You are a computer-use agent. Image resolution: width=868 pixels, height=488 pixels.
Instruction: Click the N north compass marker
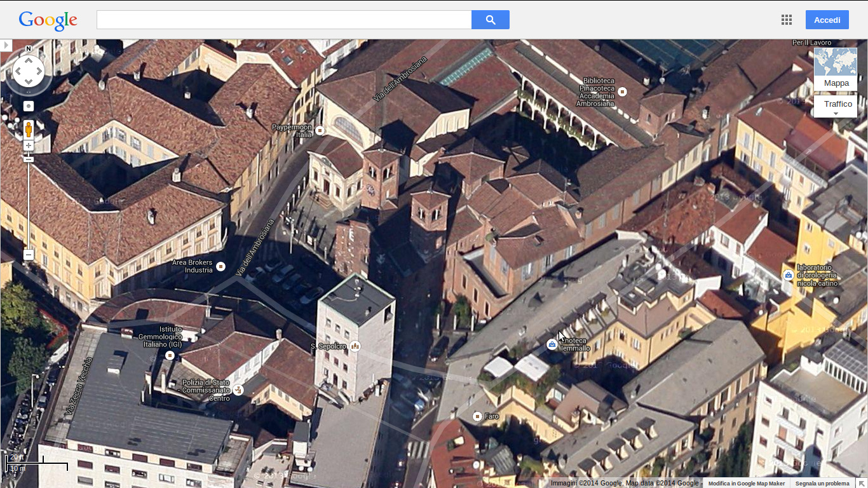point(29,49)
